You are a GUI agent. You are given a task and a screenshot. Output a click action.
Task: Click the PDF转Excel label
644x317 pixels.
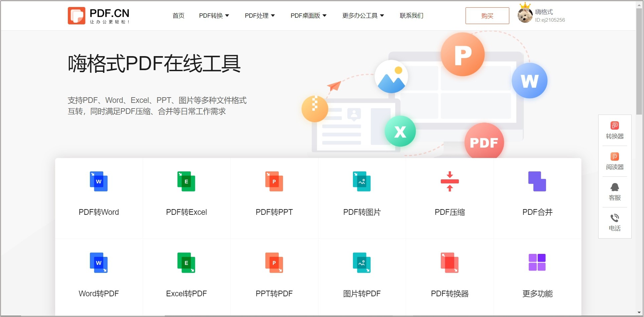coord(186,212)
